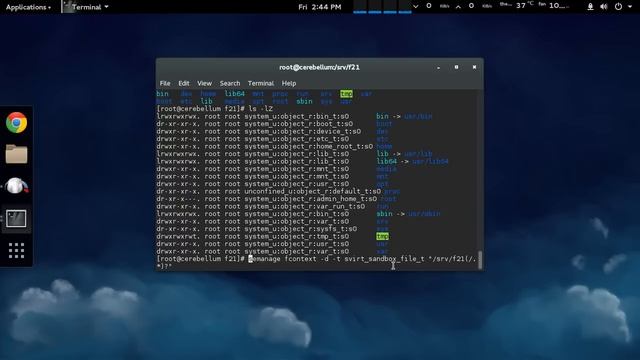
Task: Minimize the terminal window
Action: click(x=438, y=67)
